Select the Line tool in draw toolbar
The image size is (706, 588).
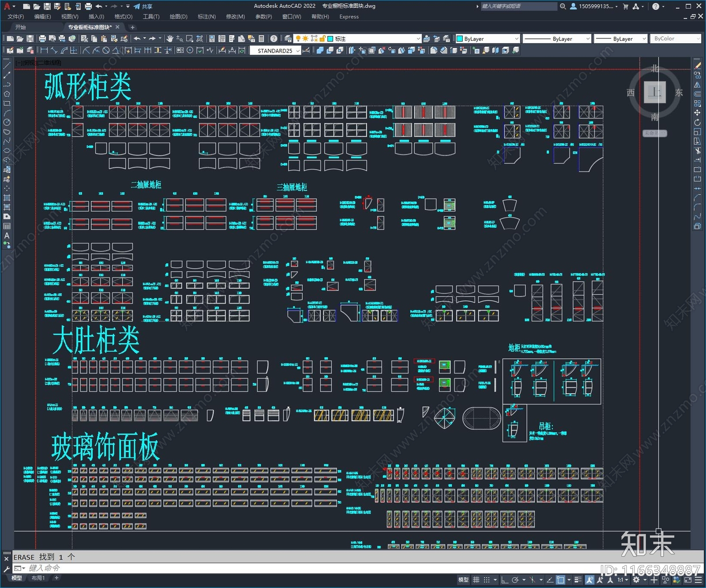click(7, 65)
